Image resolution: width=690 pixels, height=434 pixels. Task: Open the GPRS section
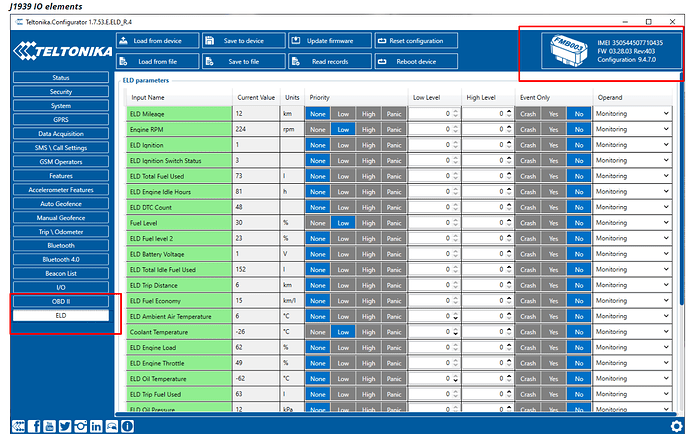61,119
